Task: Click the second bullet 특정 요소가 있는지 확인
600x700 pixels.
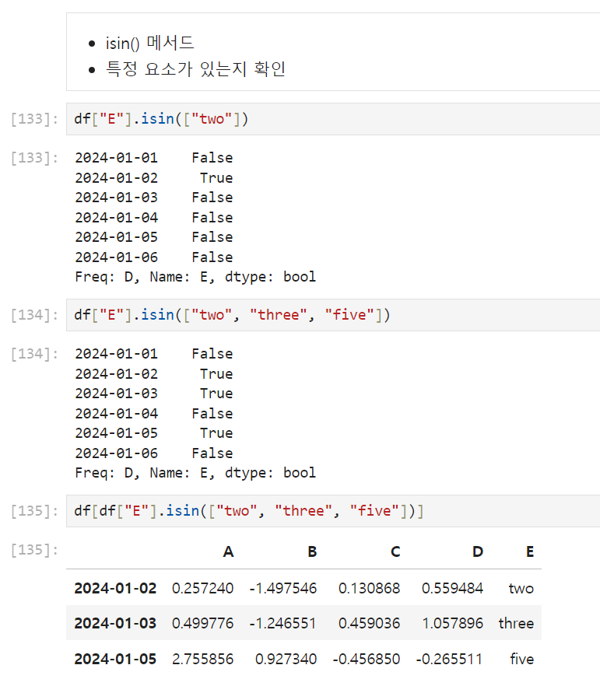Action: (x=195, y=69)
